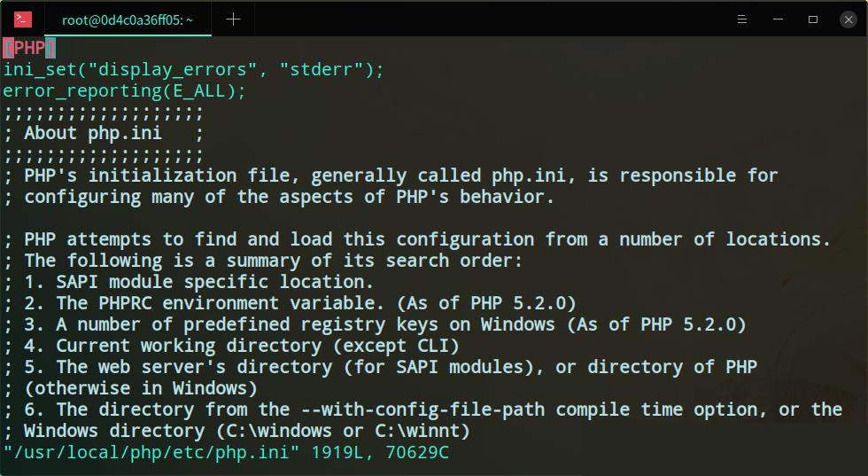Minimize the terminal window
The width and height of the screenshot is (868, 476).
coord(779,19)
